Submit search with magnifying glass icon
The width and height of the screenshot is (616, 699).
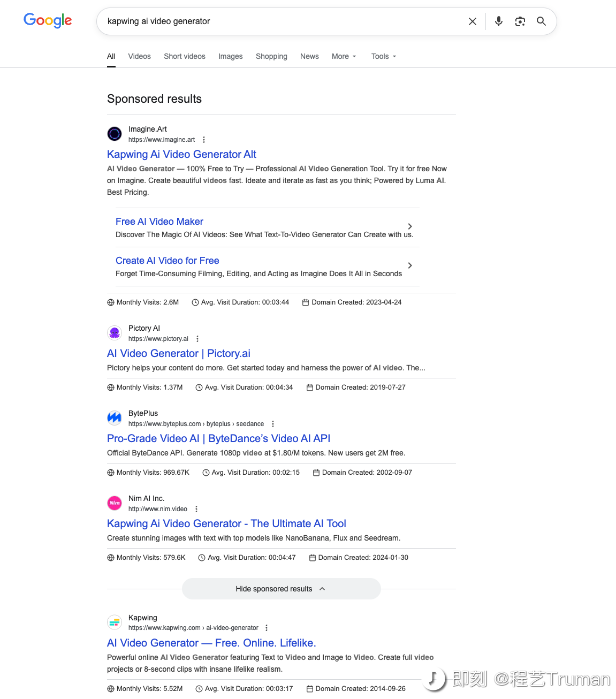(x=541, y=21)
